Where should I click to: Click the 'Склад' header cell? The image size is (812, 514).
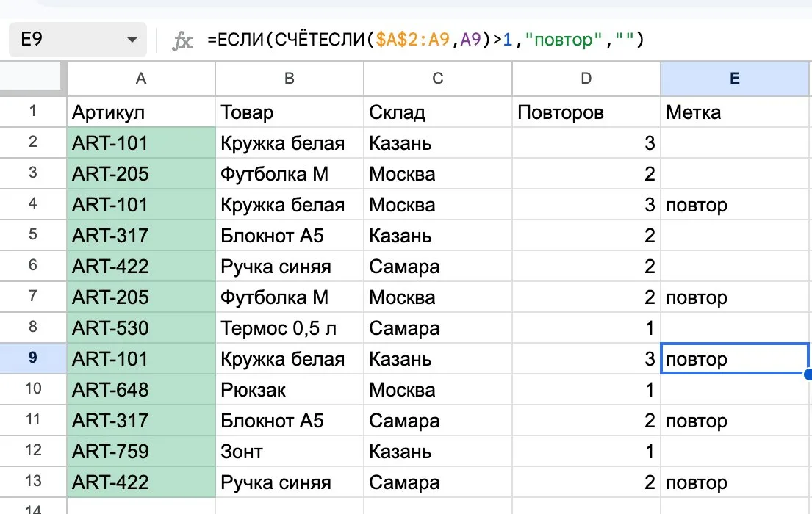pos(438,112)
